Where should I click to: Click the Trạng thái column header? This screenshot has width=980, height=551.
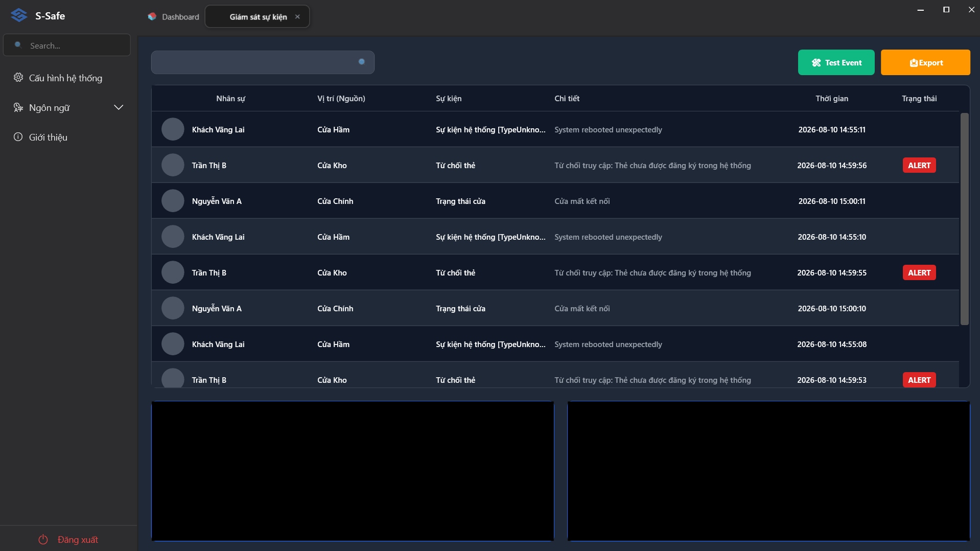[919, 98]
